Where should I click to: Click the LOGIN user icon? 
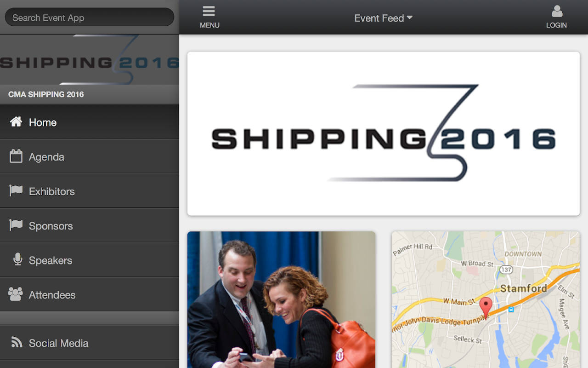557,11
